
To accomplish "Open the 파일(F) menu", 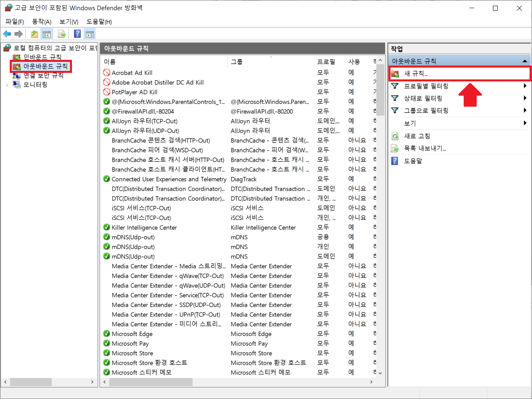I will click(15, 22).
